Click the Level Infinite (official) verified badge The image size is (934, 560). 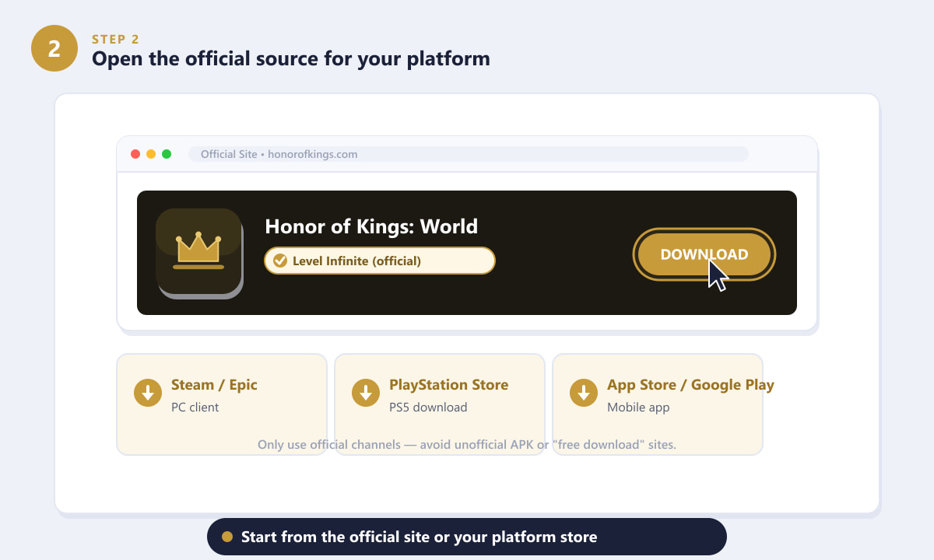pos(380,261)
